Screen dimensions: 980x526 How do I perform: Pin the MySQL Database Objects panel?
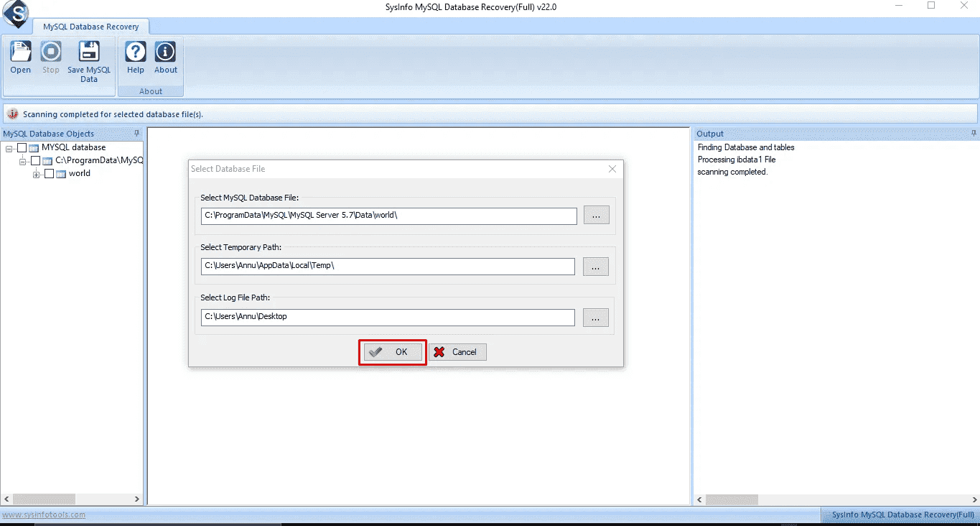[136, 134]
